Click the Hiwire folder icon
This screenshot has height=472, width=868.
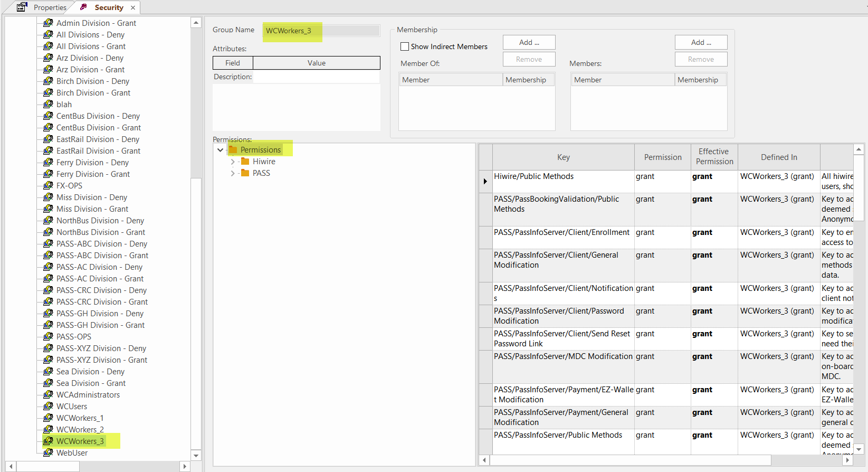point(245,162)
